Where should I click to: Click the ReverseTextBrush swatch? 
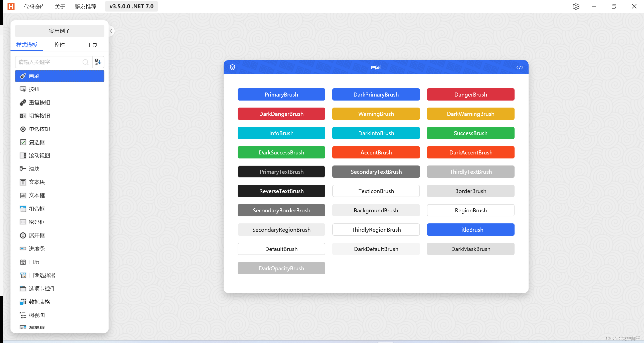point(281,191)
